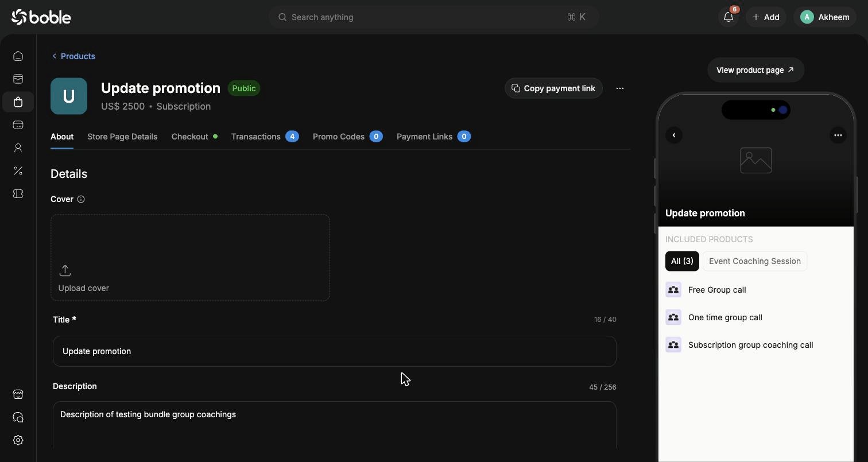Screen dimensions: 868x462
Task: Open notifications bell icon
Action: tap(728, 17)
